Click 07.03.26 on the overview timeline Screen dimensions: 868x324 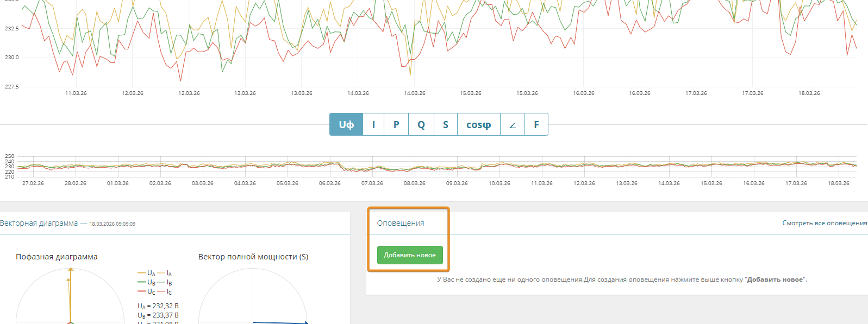[x=372, y=183]
